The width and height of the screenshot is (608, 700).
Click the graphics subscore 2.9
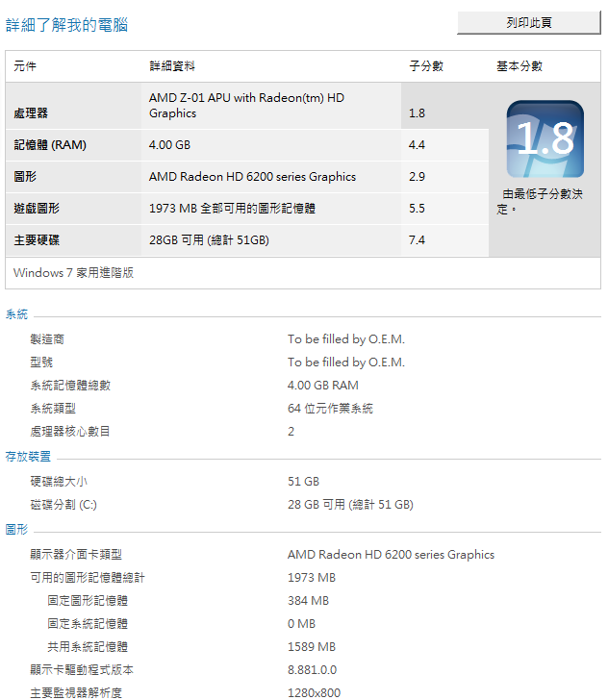[x=417, y=177]
